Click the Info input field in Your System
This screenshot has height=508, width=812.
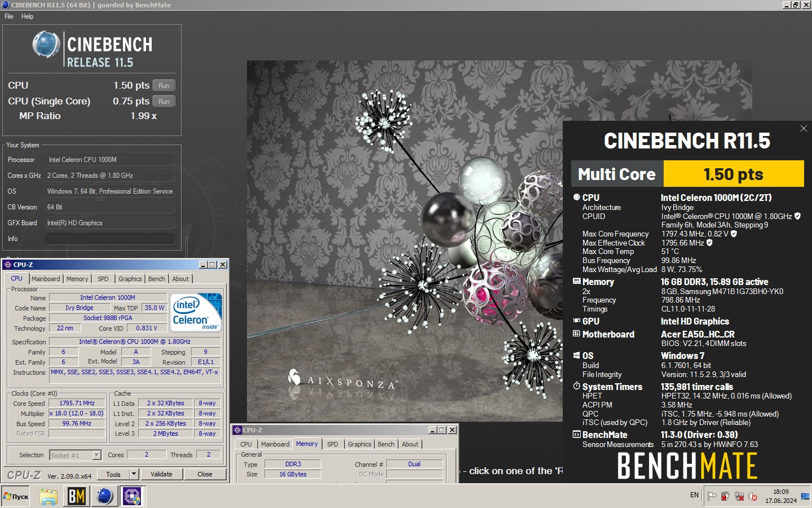pos(109,239)
